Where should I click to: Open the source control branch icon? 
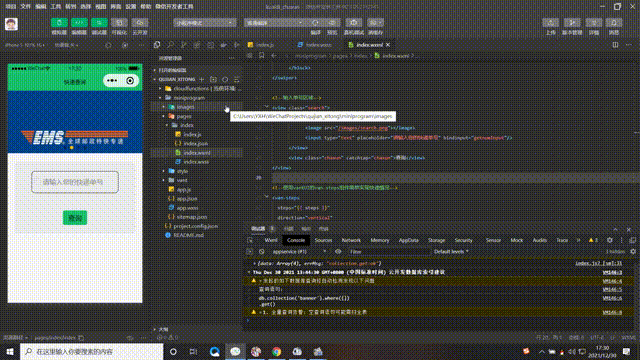pyautogui.click(x=184, y=45)
